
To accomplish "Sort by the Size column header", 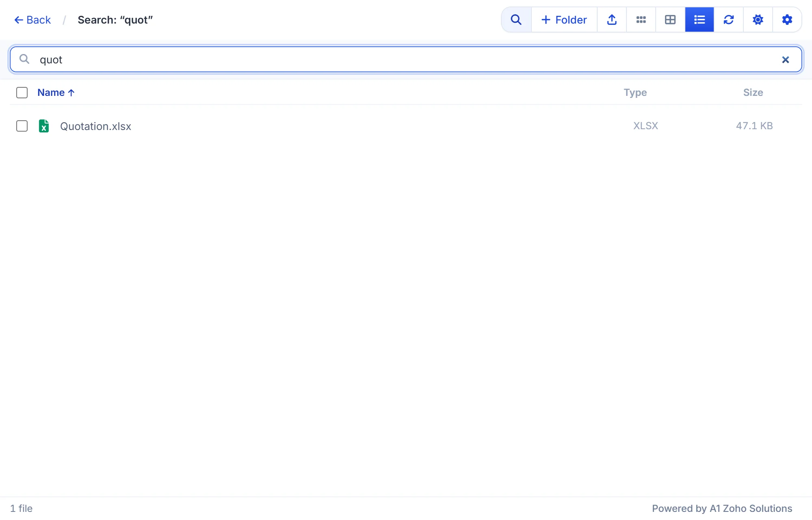I will tap(753, 93).
